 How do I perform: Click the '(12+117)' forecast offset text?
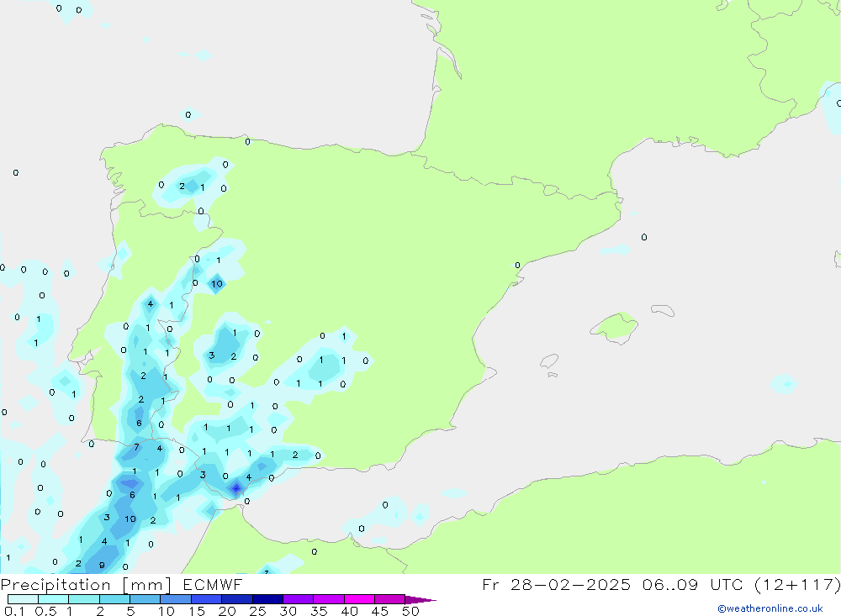[797, 585]
